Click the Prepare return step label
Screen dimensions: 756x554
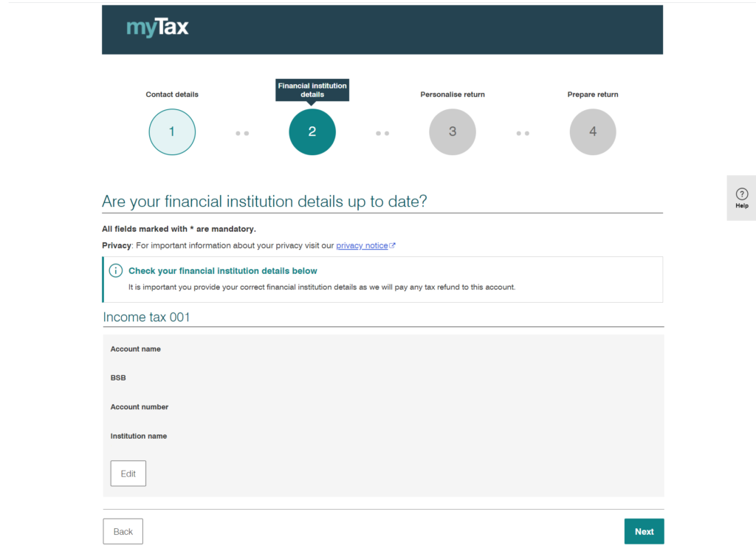tap(593, 95)
